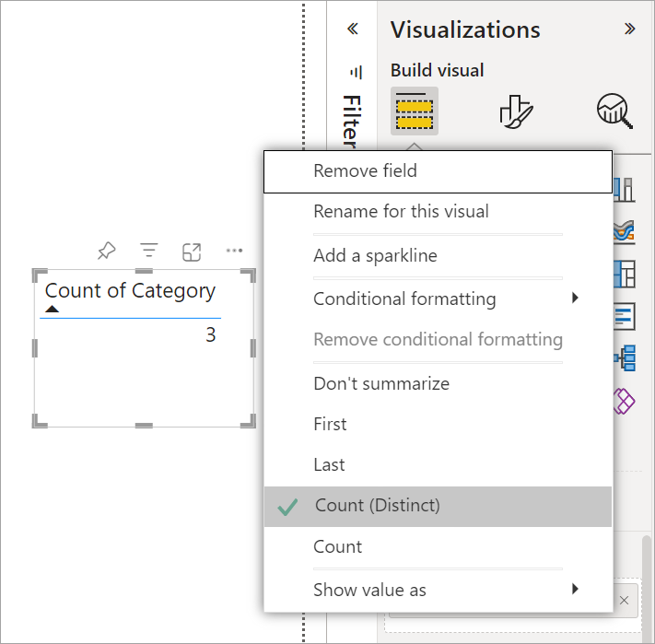Click Remove field in context menu
The image size is (655, 644).
pyautogui.click(x=365, y=171)
